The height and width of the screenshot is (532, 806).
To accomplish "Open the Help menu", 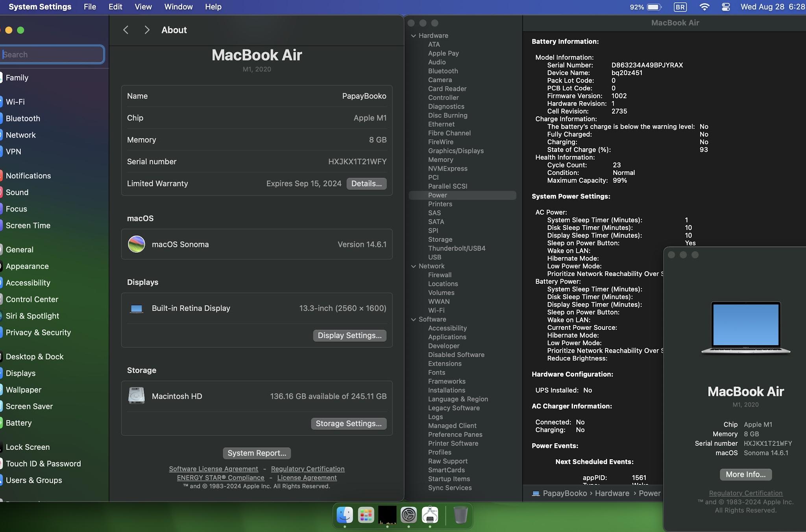I will point(213,7).
